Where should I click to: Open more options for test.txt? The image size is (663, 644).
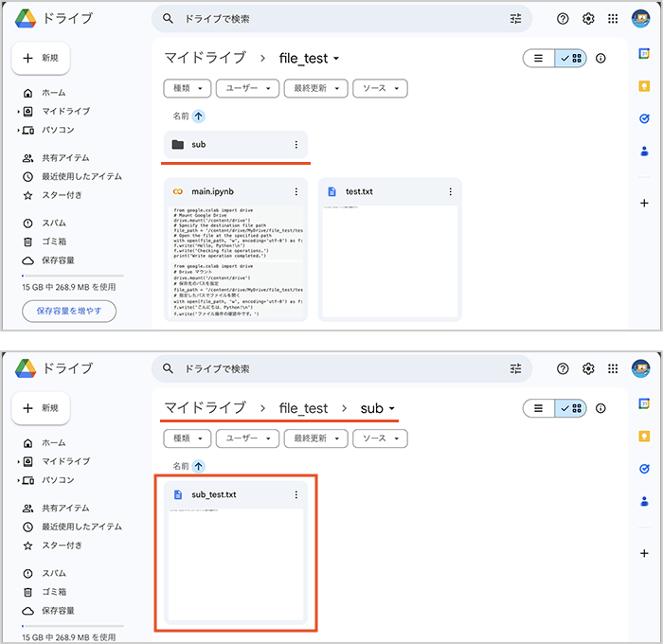coord(450,191)
